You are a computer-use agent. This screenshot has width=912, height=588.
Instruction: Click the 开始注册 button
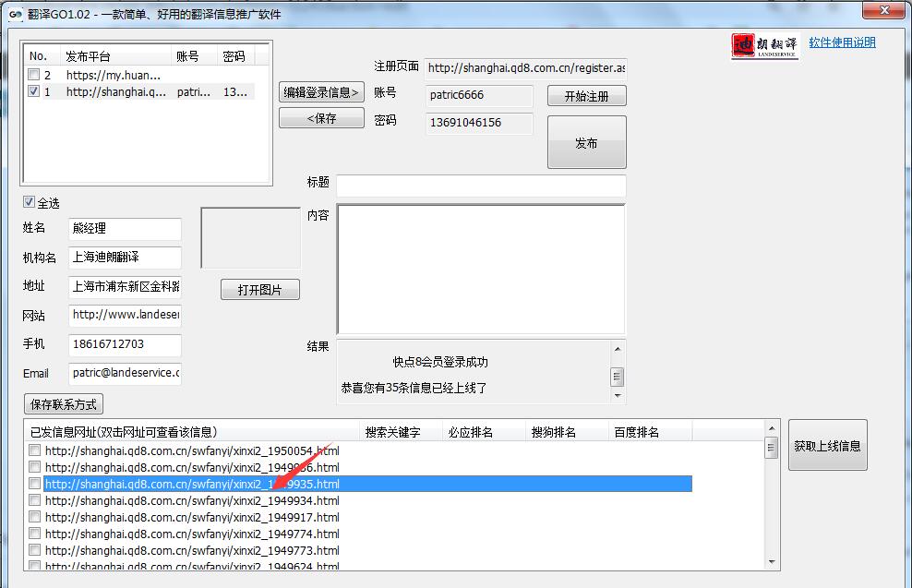(586, 96)
